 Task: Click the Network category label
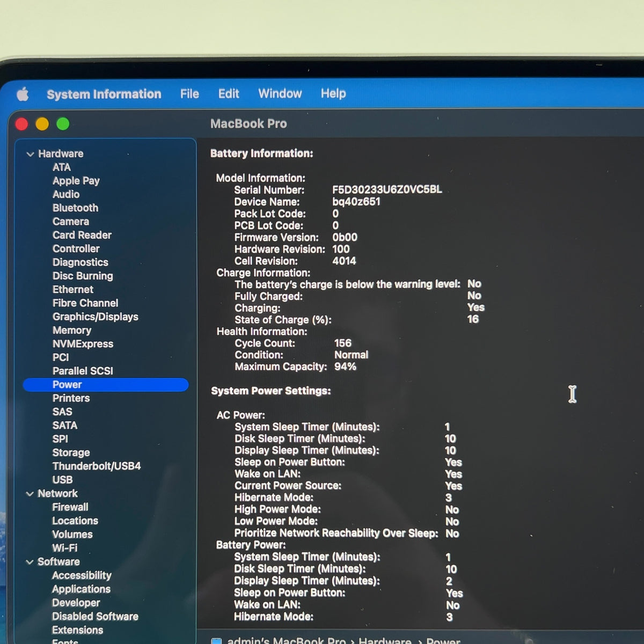57,494
